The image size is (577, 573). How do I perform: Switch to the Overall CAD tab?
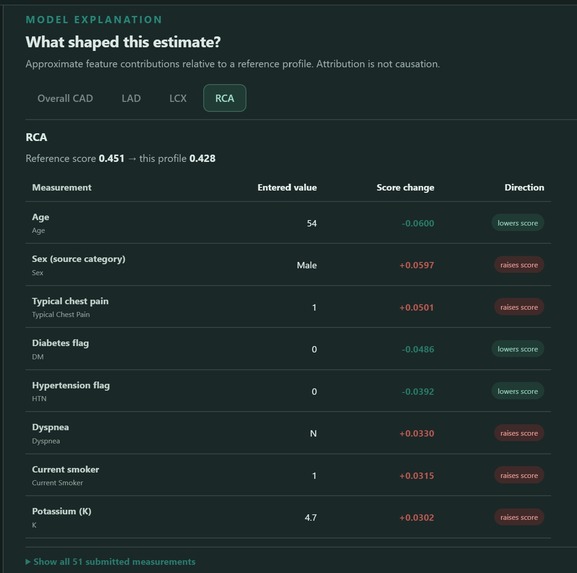tap(65, 98)
